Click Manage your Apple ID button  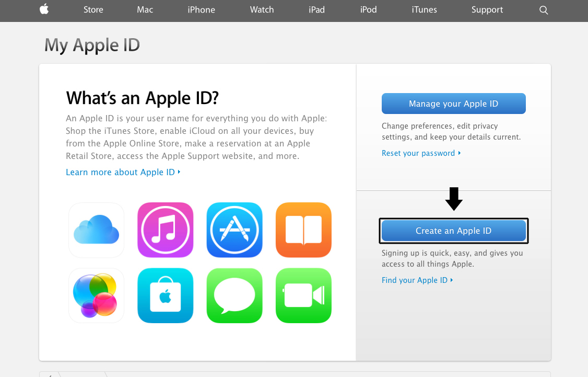[454, 104]
